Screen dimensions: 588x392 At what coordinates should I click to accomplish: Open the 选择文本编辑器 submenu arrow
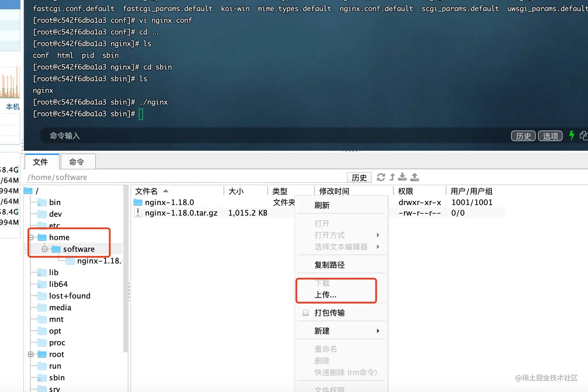[378, 247]
